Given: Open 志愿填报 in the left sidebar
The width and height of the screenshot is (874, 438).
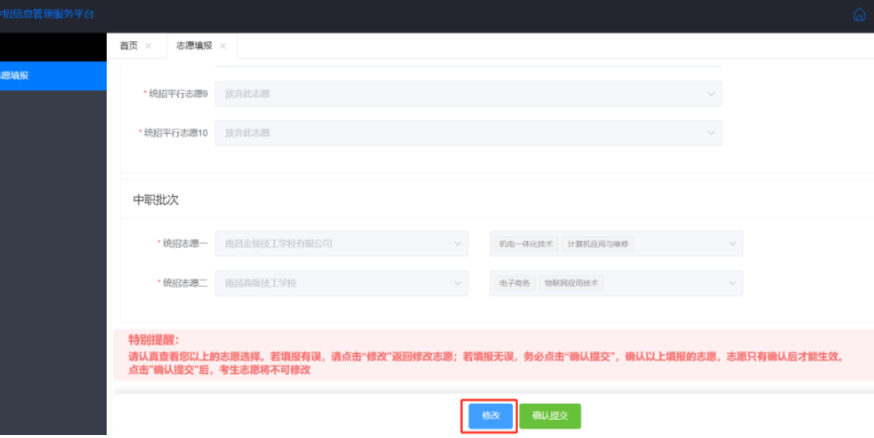Looking at the screenshot, I should pos(30,75).
